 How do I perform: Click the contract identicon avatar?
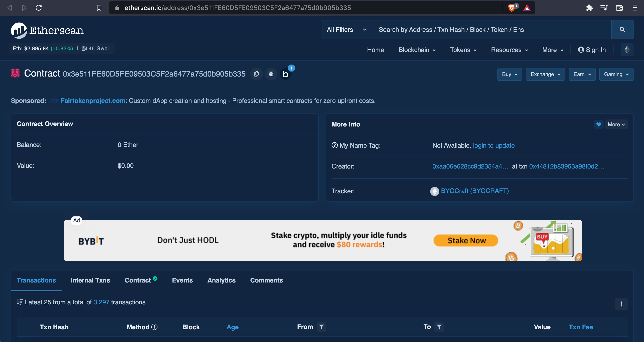[x=15, y=73]
